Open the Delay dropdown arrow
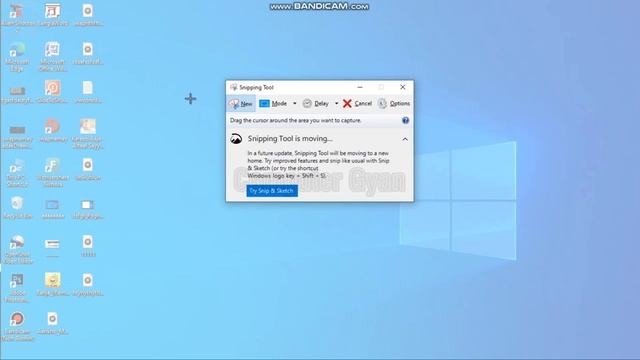 tap(336, 104)
